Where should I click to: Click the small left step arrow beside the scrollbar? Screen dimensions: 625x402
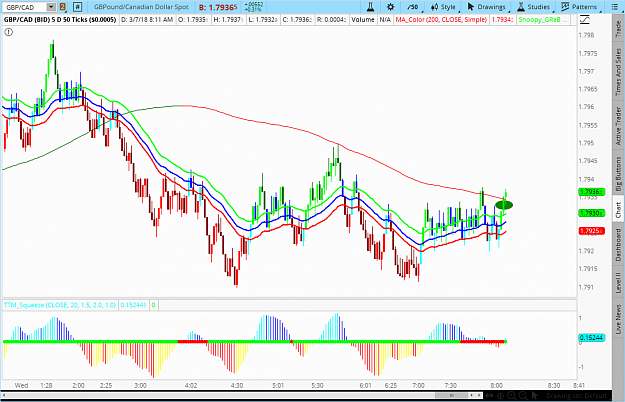tap(472, 395)
